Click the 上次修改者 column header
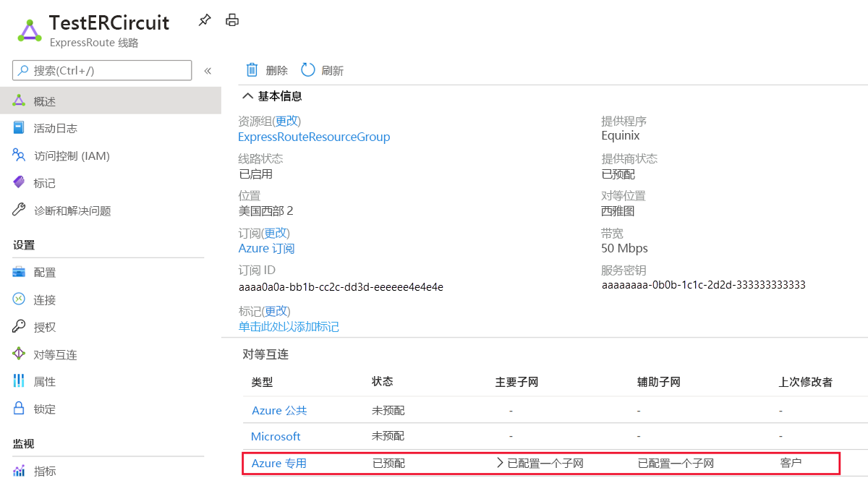The height and width of the screenshot is (486, 868). click(805, 382)
